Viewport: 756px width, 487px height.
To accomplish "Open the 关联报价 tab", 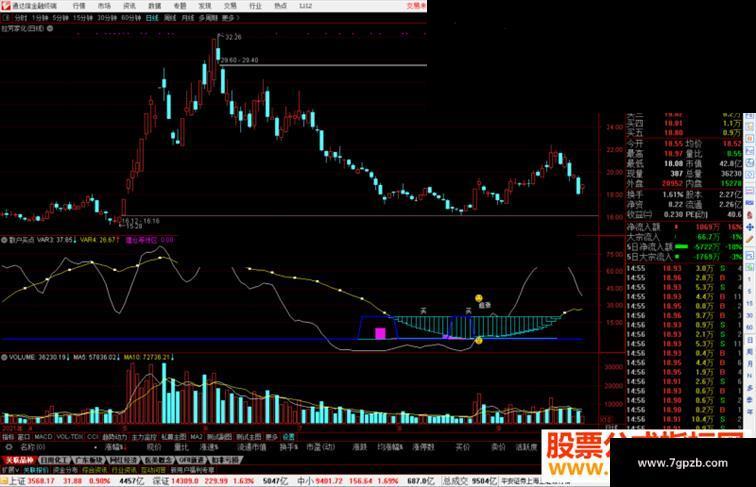I will (x=36, y=470).
